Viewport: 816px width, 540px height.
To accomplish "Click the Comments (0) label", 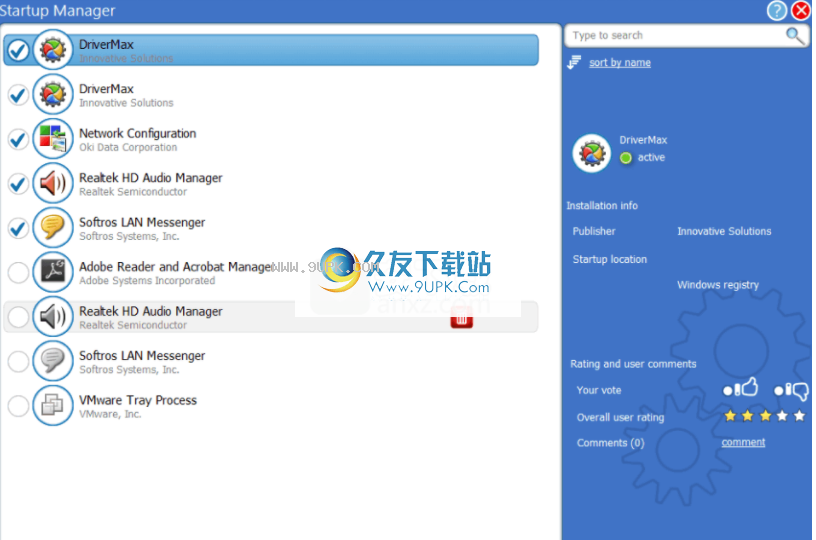I will click(x=610, y=443).
